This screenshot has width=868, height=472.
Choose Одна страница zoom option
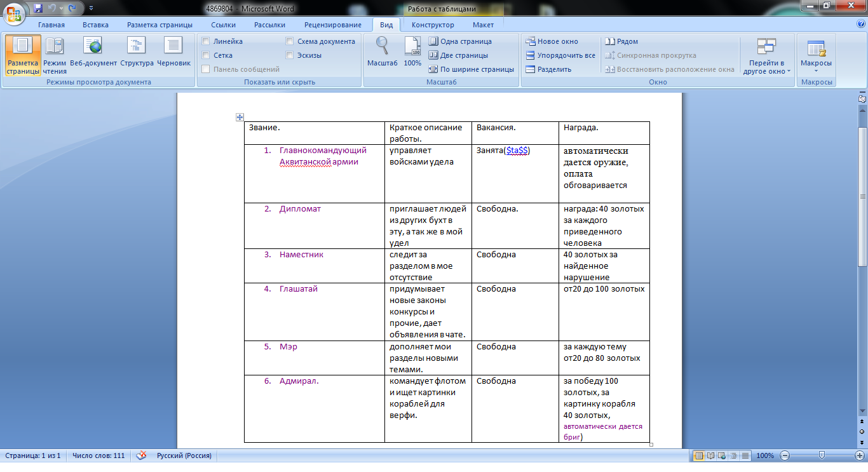click(x=460, y=41)
